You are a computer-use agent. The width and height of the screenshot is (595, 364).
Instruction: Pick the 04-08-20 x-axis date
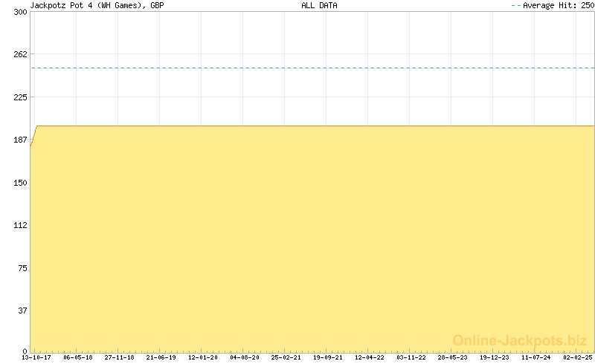point(245,357)
